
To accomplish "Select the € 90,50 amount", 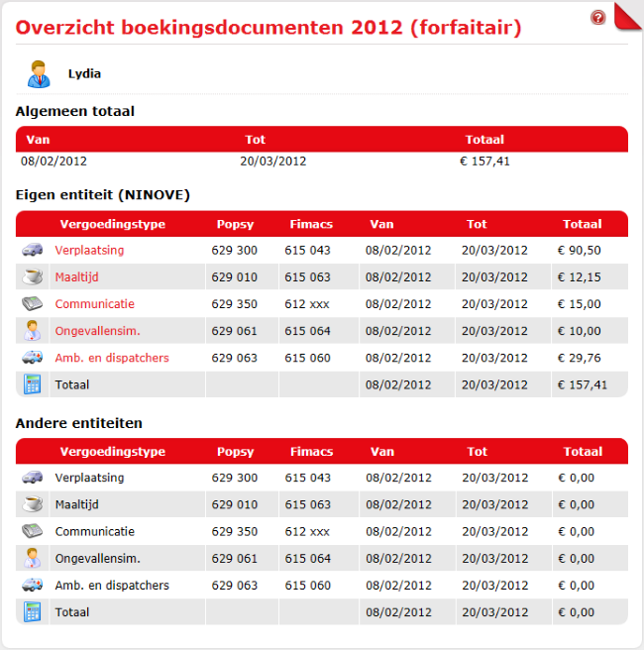I will (x=580, y=250).
